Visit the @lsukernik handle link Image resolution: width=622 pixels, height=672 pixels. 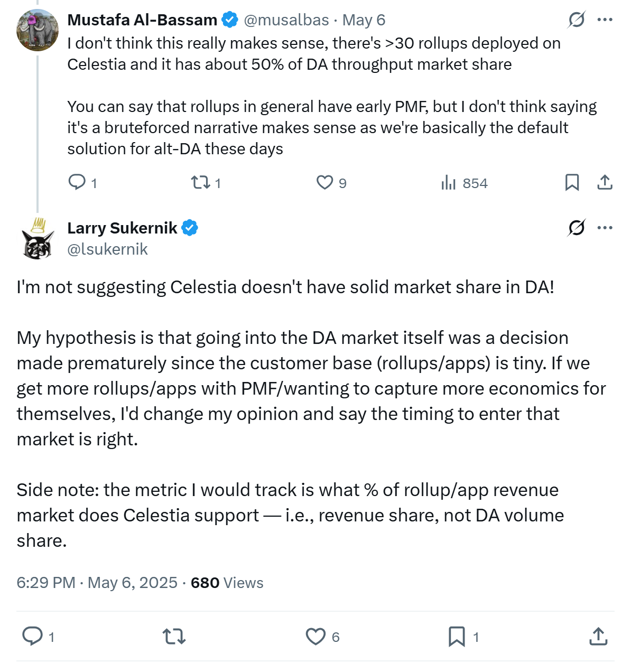(x=108, y=249)
